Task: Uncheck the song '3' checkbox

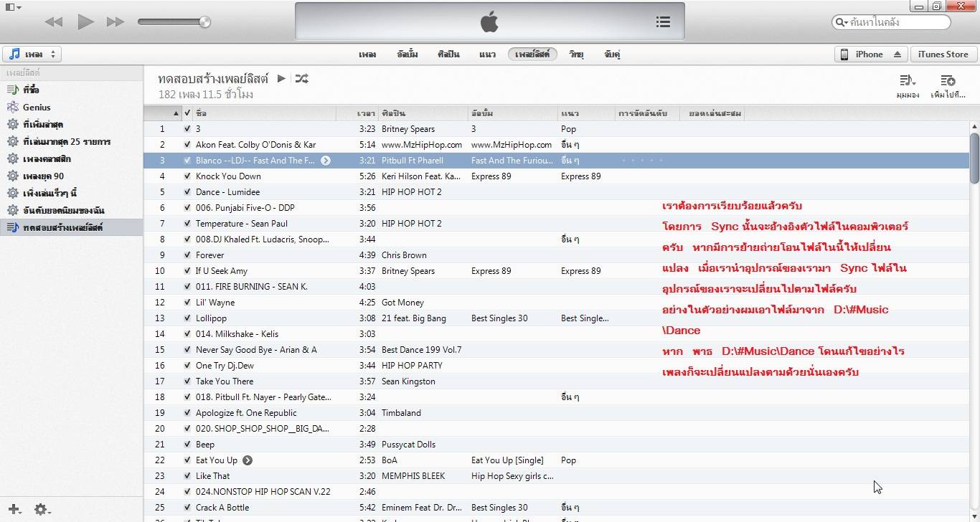Action: tap(187, 129)
